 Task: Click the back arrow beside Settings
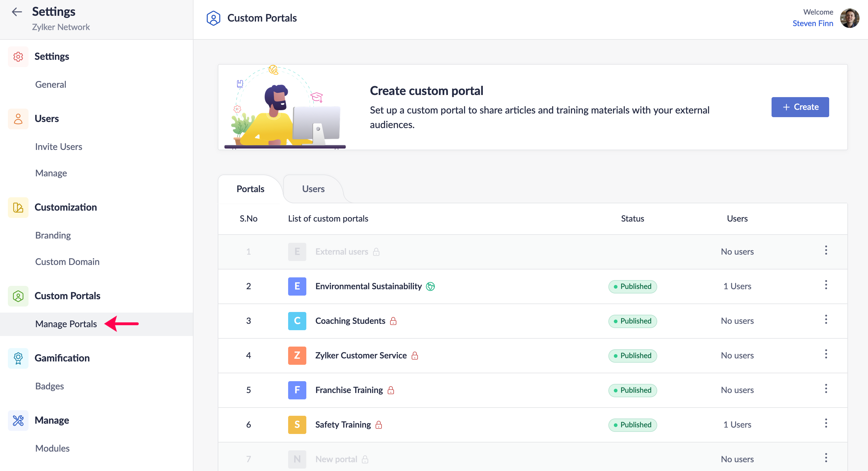tap(16, 12)
